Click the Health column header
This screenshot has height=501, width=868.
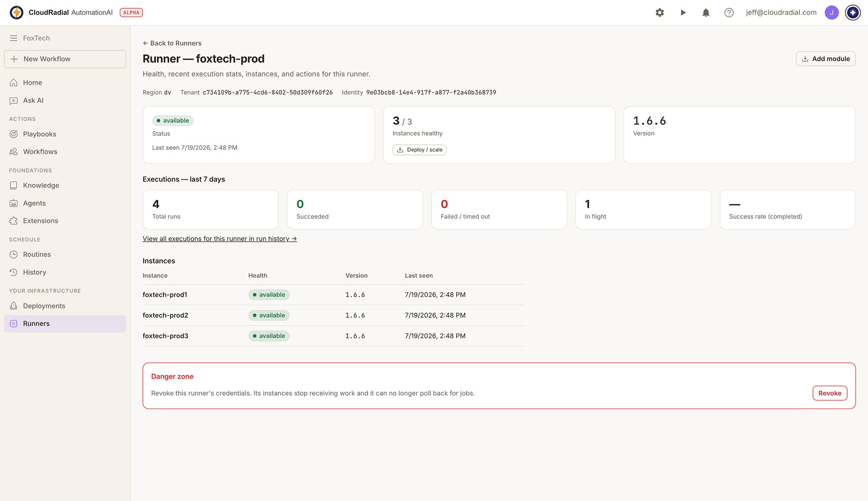coord(258,276)
